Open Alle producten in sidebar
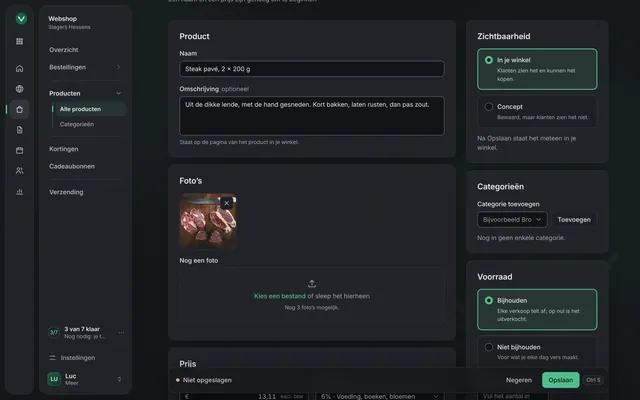The image size is (640, 400). point(91,109)
